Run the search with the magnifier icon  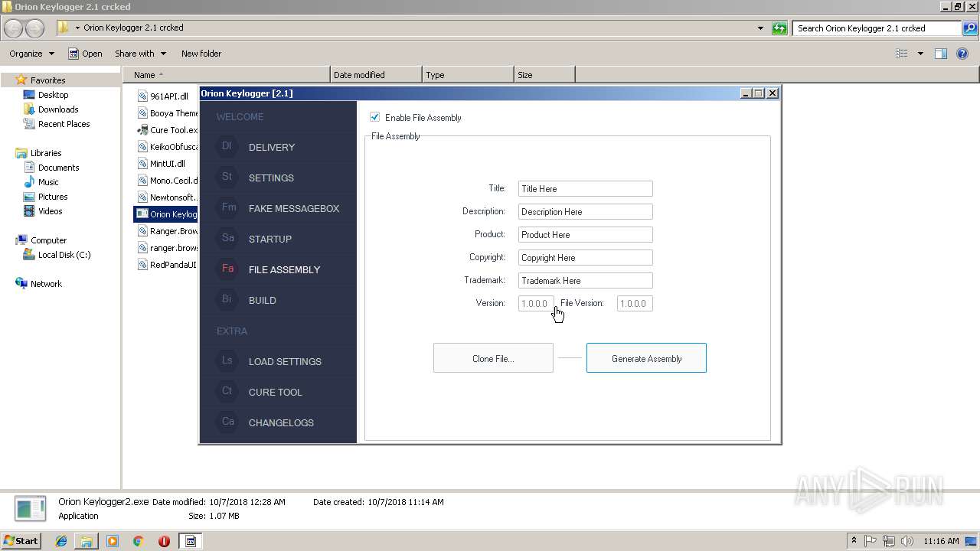coord(970,28)
